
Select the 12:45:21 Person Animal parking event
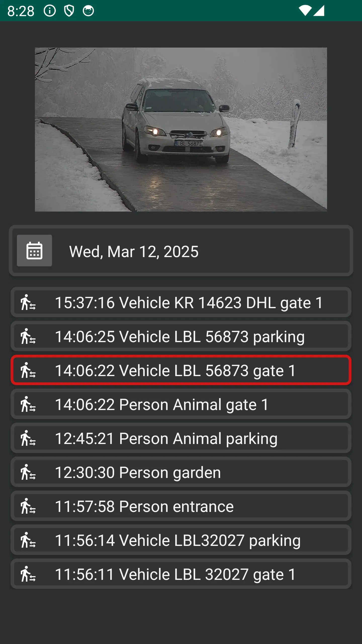point(181,438)
